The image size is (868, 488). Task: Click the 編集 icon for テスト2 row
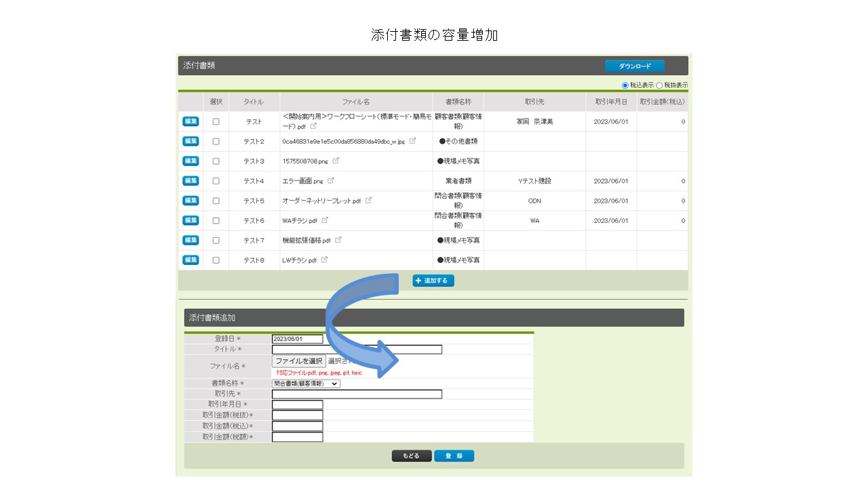coord(191,142)
